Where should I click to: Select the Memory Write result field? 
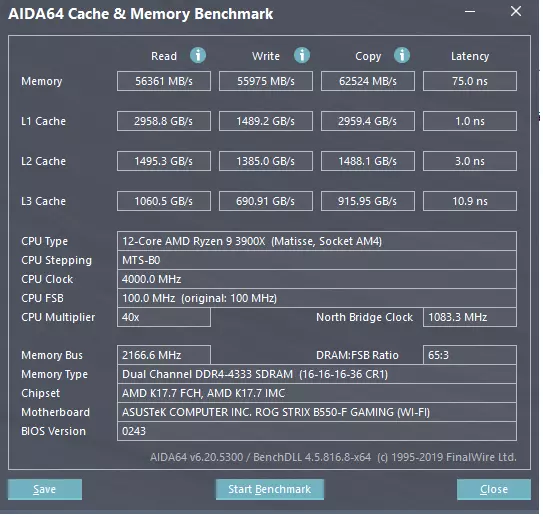[x=266, y=81]
